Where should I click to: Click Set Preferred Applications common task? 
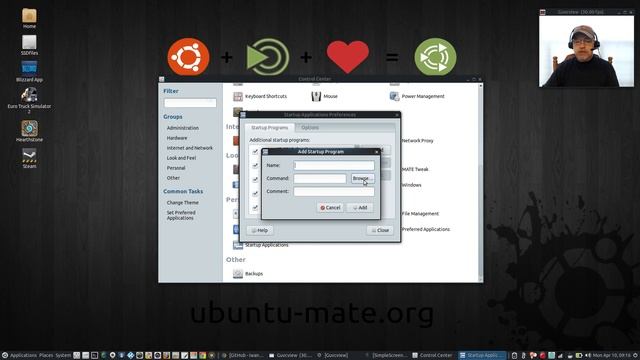tap(181, 215)
